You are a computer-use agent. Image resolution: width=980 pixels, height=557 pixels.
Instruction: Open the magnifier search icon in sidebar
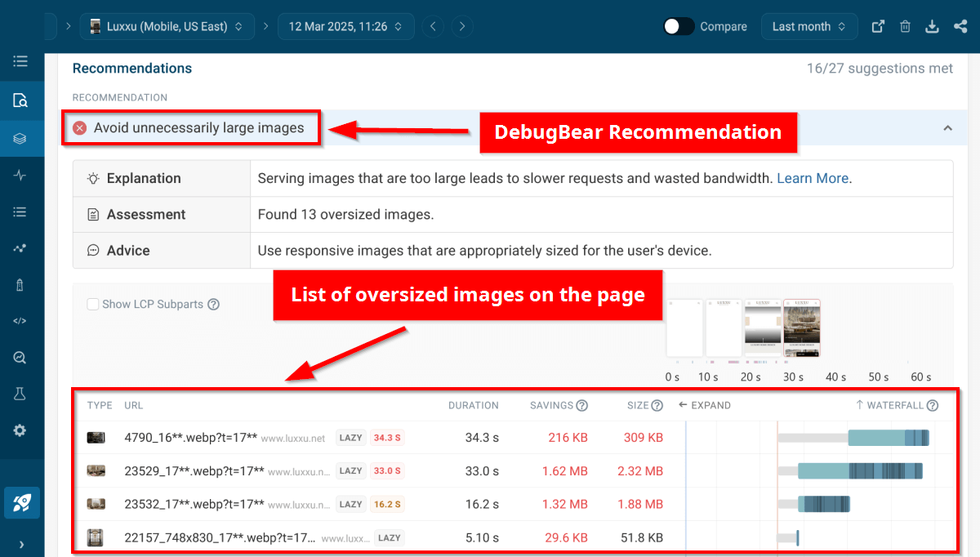pyautogui.click(x=20, y=358)
